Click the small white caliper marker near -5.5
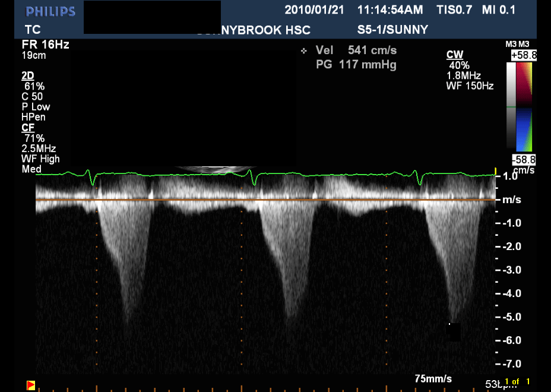The height and width of the screenshot is (392, 551). coord(450,324)
